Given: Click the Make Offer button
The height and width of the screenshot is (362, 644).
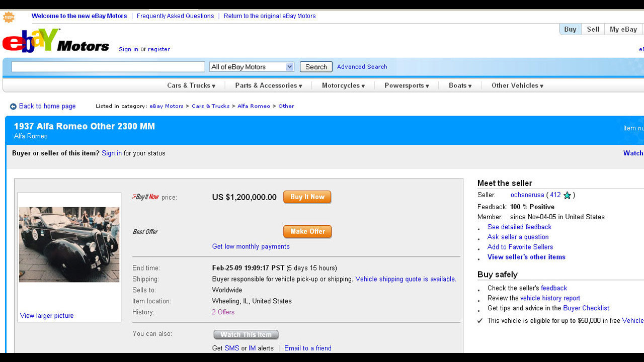Looking at the screenshot, I should [x=307, y=232].
